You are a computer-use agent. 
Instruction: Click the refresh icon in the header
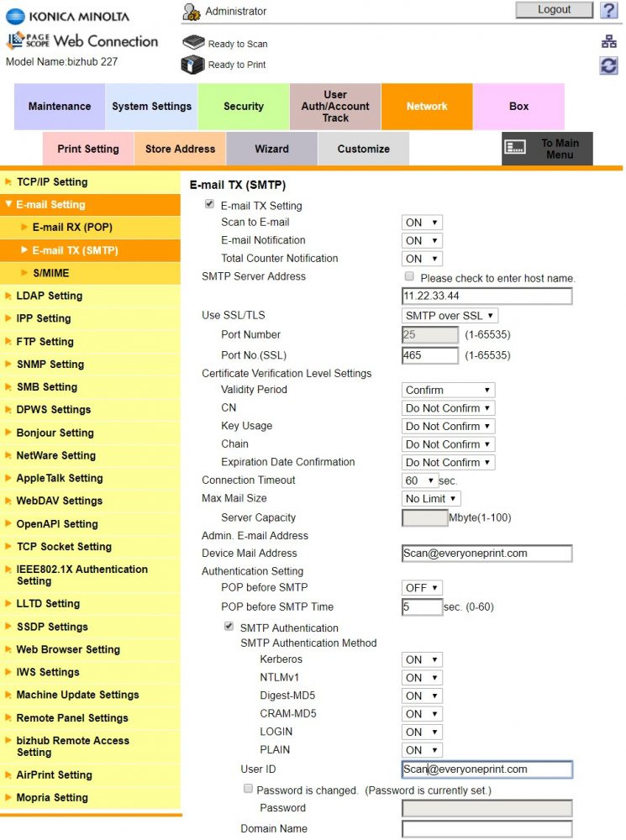coord(608,66)
